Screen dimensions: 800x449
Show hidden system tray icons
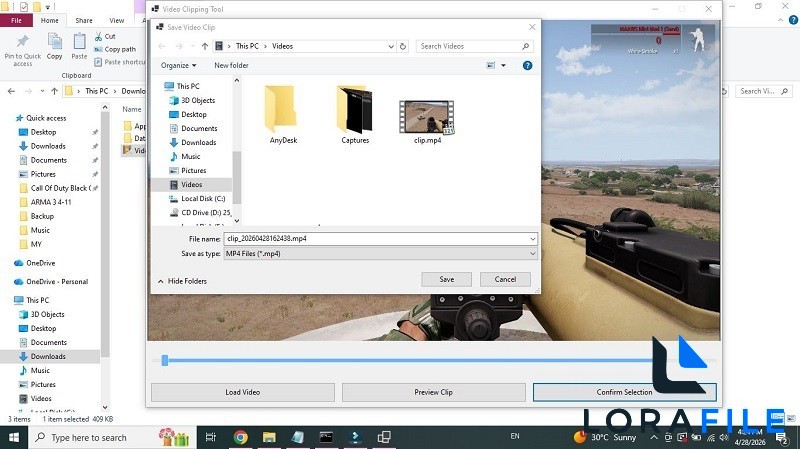point(654,437)
